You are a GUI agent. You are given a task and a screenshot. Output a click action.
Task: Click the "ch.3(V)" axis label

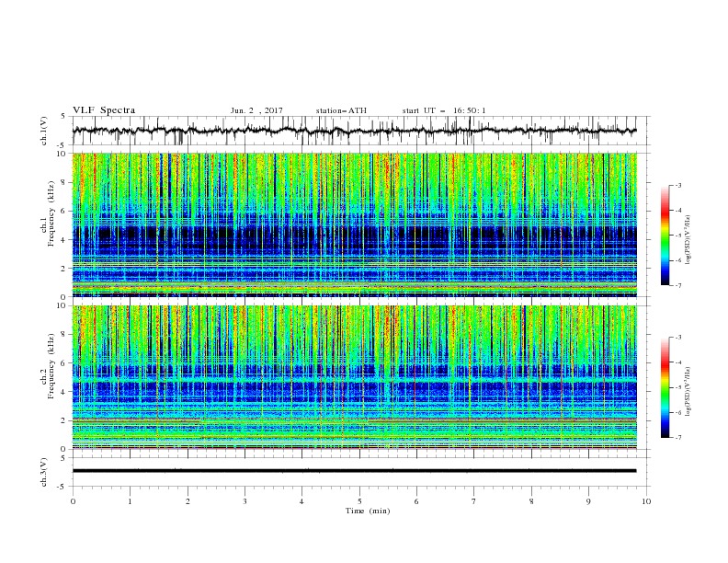(x=44, y=472)
